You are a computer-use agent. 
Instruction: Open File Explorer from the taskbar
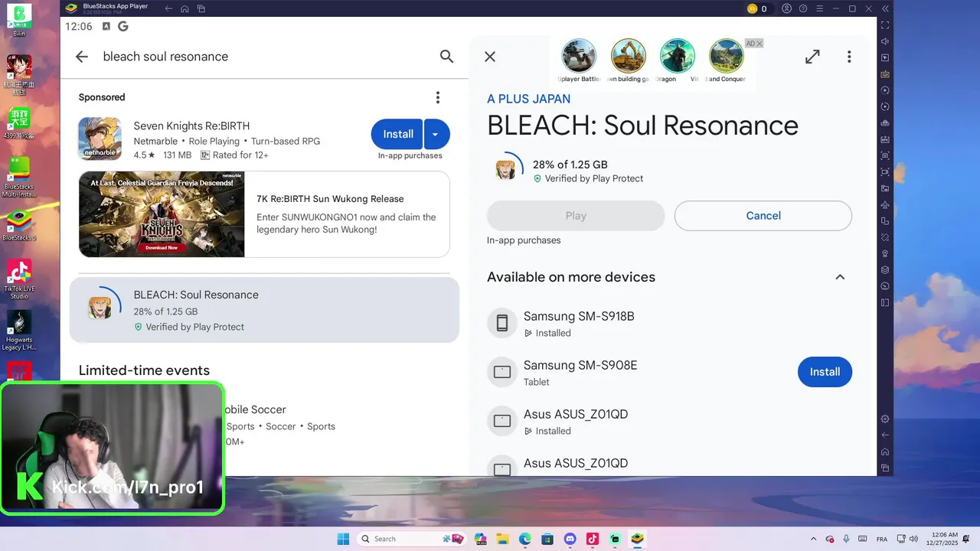click(502, 539)
